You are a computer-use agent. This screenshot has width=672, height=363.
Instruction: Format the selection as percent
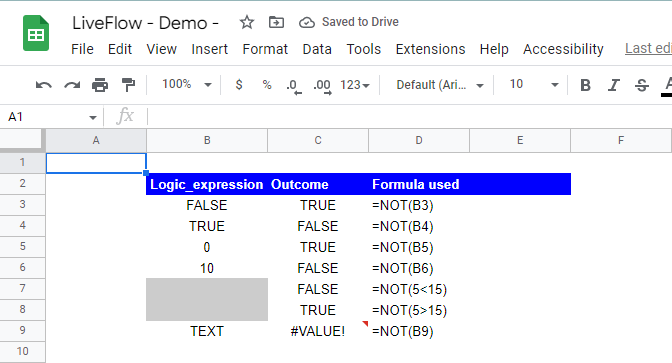pyautogui.click(x=267, y=84)
